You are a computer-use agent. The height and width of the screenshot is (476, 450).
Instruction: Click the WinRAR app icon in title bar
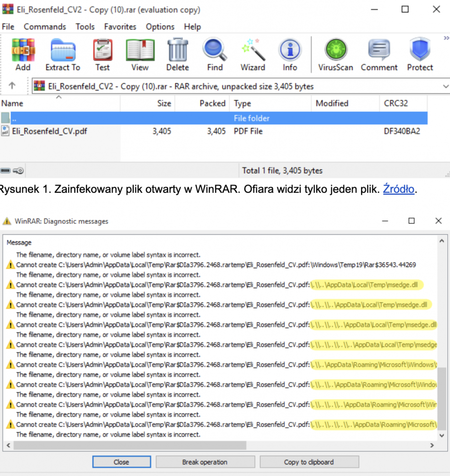point(8,9)
